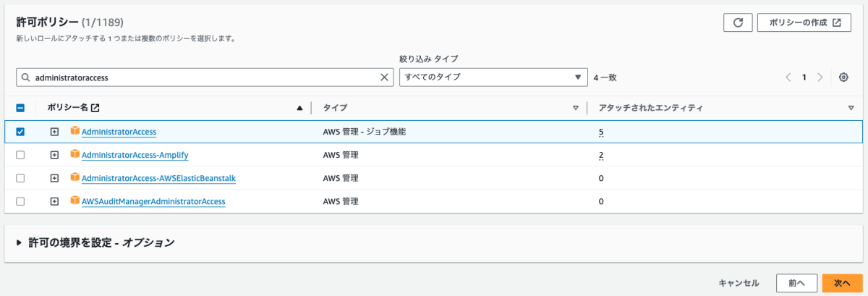The image size is (868, 296).
Task: Click the 次へ button
Action: click(x=843, y=283)
